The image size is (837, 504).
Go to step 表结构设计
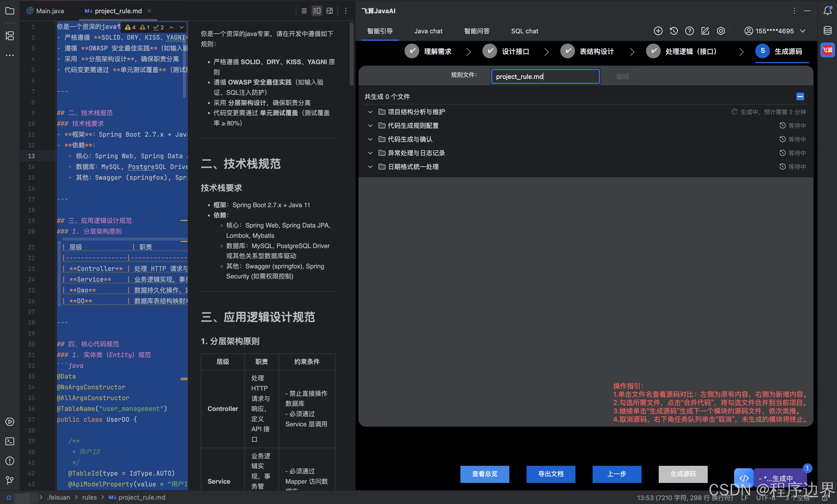[587, 51]
